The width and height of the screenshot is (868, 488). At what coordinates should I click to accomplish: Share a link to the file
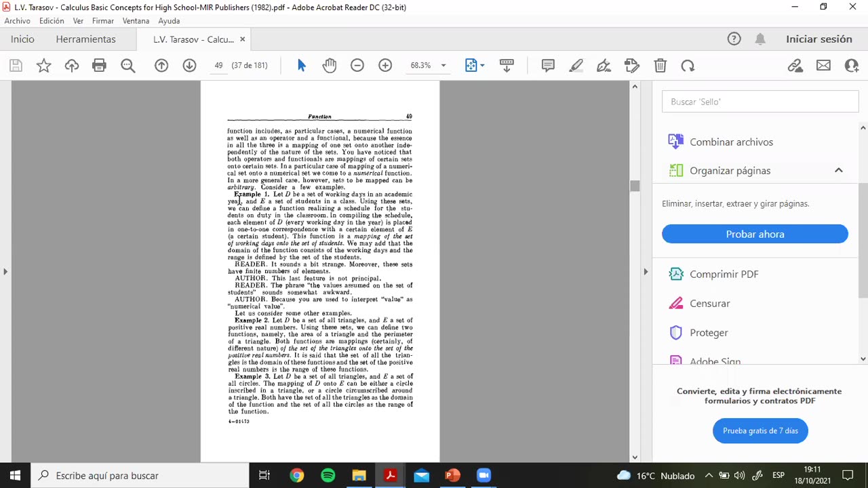point(795,66)
